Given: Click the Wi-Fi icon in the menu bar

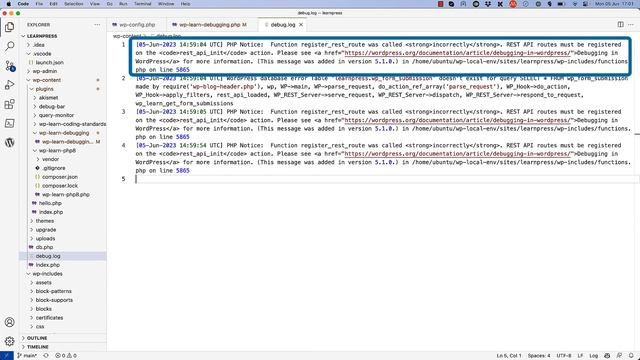Looking at the screenshot, I should click(576, 4).
